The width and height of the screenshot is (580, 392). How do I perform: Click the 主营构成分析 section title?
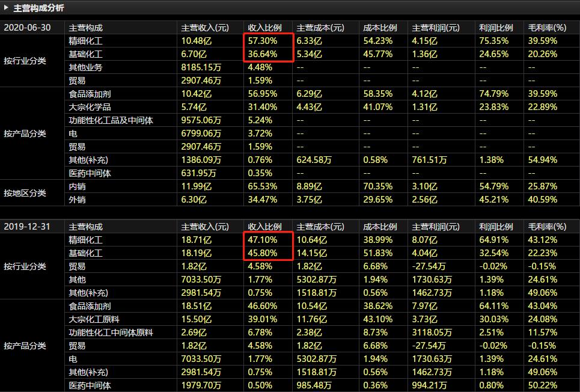[x=38, y=8]
